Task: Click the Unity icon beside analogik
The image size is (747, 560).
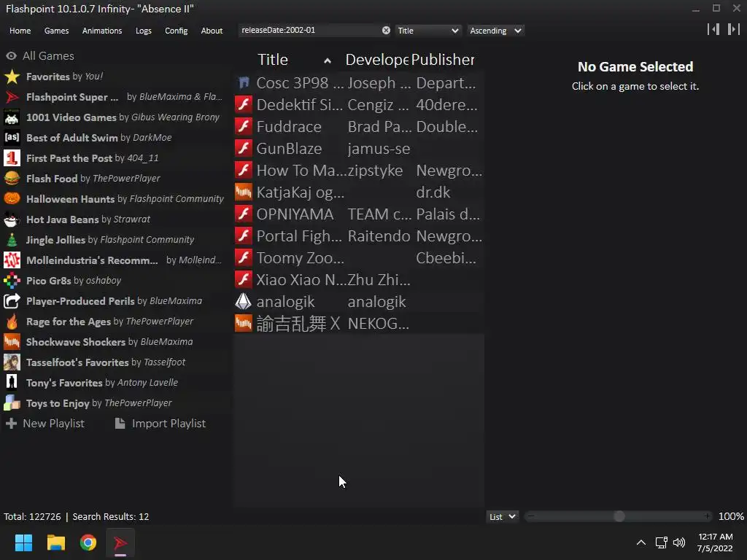Action: click(244, 301)
